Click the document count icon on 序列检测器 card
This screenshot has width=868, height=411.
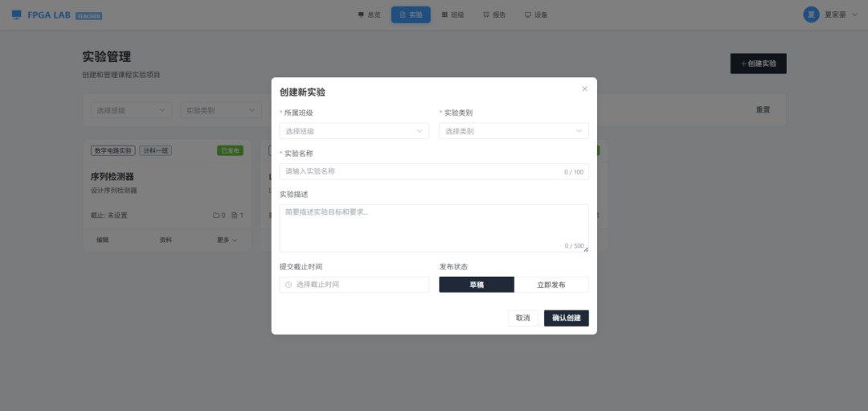(x=235, y=216)
